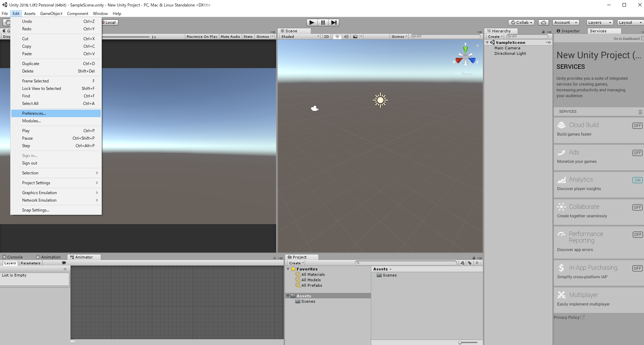Open the Account dropdown
Viewport: 644px width, 345px height.
point(566,22)
